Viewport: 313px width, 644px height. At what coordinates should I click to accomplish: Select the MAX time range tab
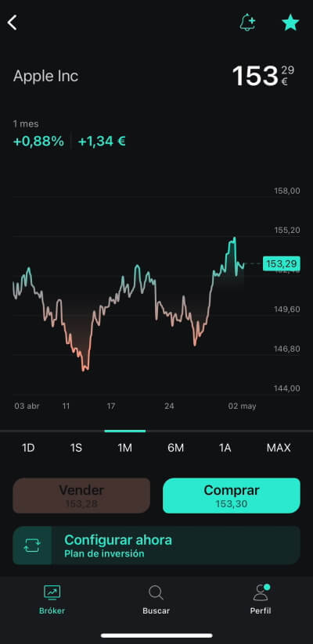(x=279, y=448)
